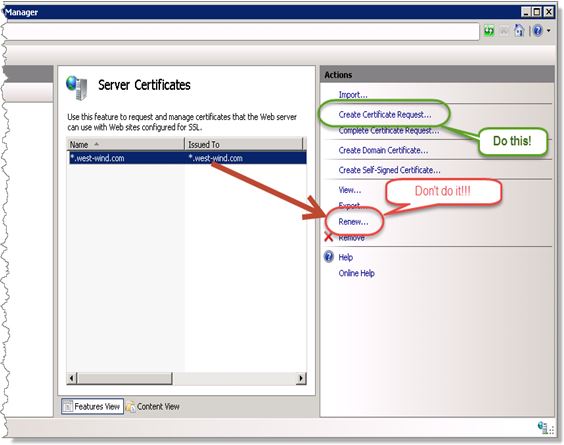Sort by the Name column header
564x445 pixels.
coord(126,144)
